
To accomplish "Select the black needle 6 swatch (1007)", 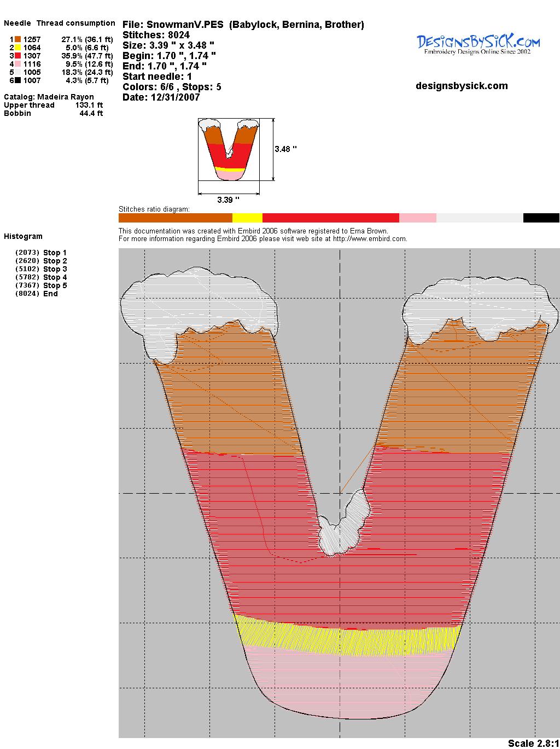I will [17, 80].
